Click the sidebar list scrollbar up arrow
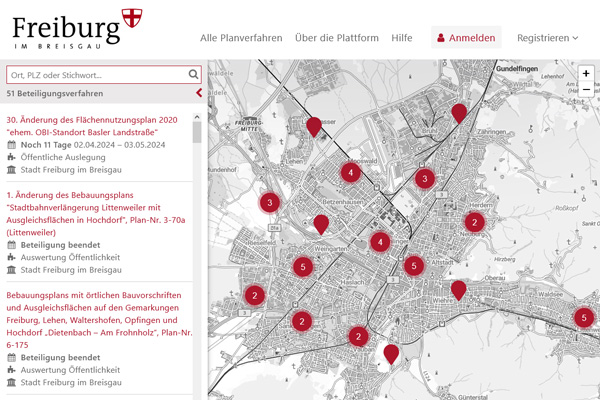Image resolution: width=600 pixels, height=400 pixels. (197, 117)
